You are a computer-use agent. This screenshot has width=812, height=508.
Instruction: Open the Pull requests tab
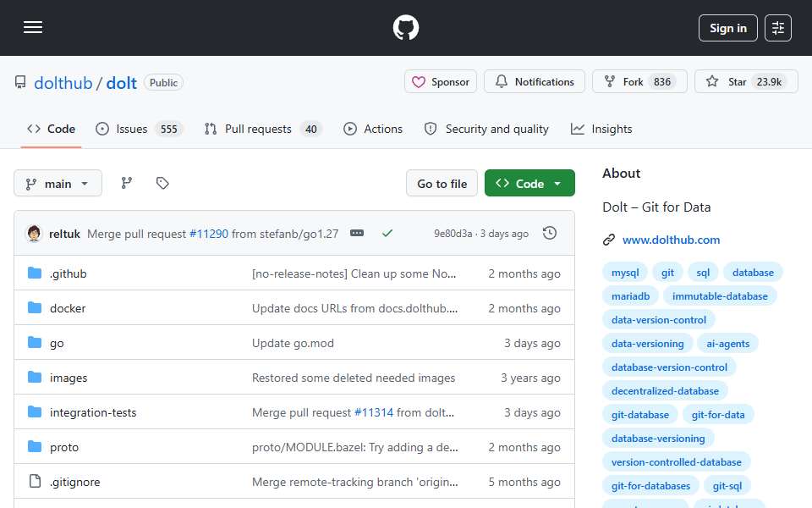263,129
